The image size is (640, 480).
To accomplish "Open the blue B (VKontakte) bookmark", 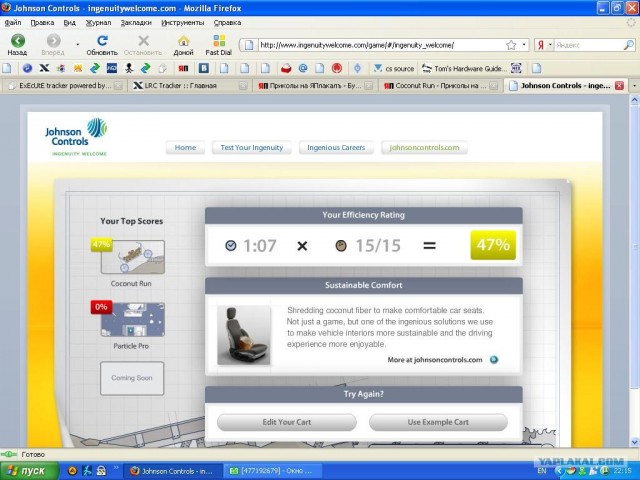I will click(x=204, y=69).
